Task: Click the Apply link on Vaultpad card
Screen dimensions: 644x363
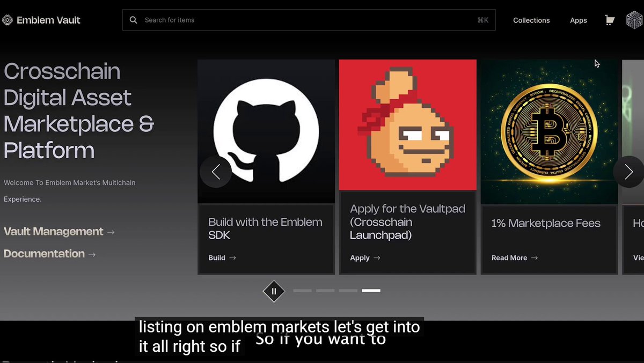Action: pyautogui.click(x=365, y=258)
